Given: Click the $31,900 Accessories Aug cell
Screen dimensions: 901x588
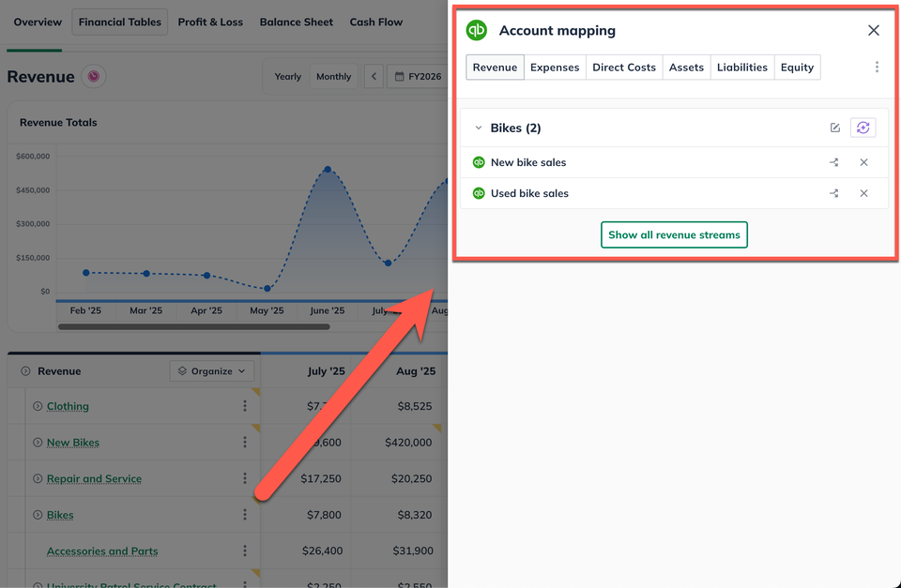Looking at the screenshot, I should point(413,550).
